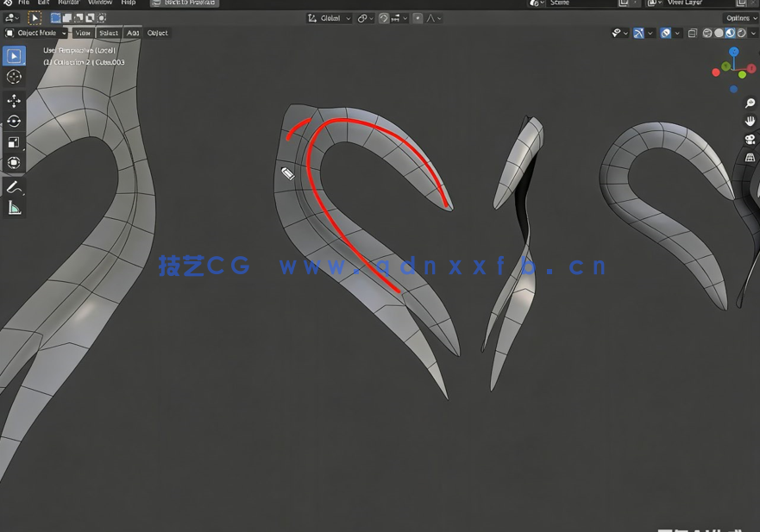Select the Move tool in the toolbar
This screenshot has height=532, width=760.
click(x=13, y=100)
